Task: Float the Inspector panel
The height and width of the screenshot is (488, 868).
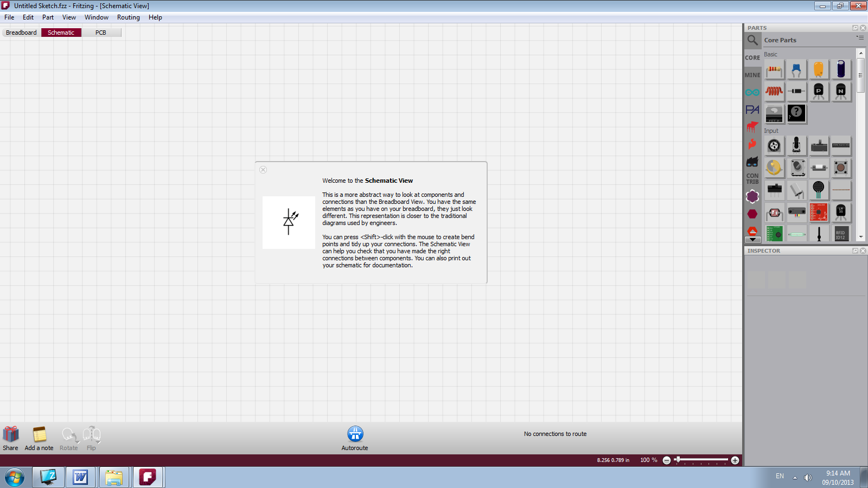Action: point(856,251)
